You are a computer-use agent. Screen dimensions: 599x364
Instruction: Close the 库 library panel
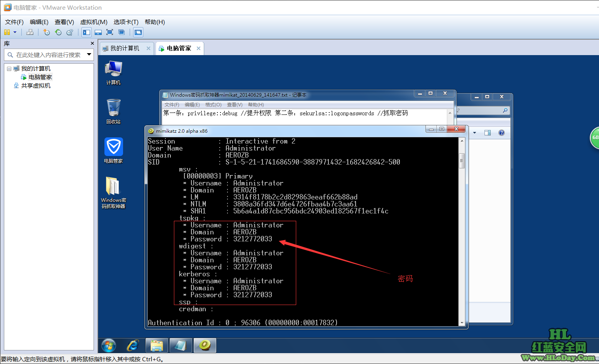[x=92, y=43]
